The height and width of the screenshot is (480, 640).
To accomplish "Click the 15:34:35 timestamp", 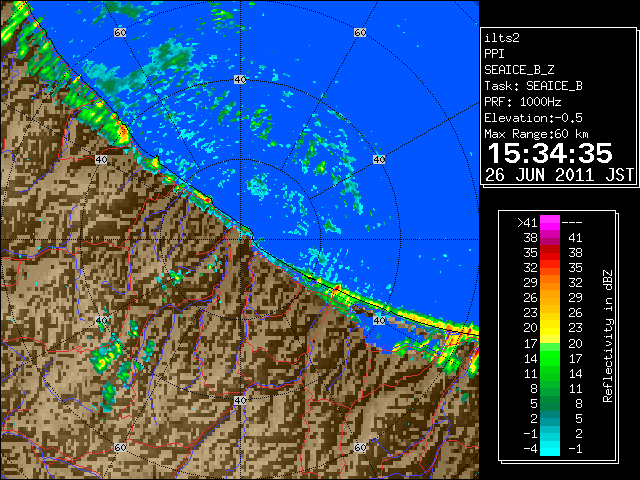I will coord(550,153).
